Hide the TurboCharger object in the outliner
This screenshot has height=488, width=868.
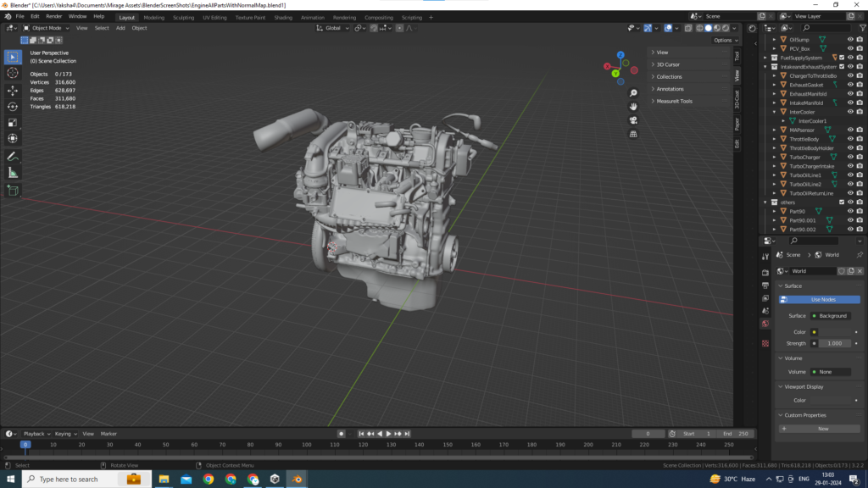click(x=850, y=157)
